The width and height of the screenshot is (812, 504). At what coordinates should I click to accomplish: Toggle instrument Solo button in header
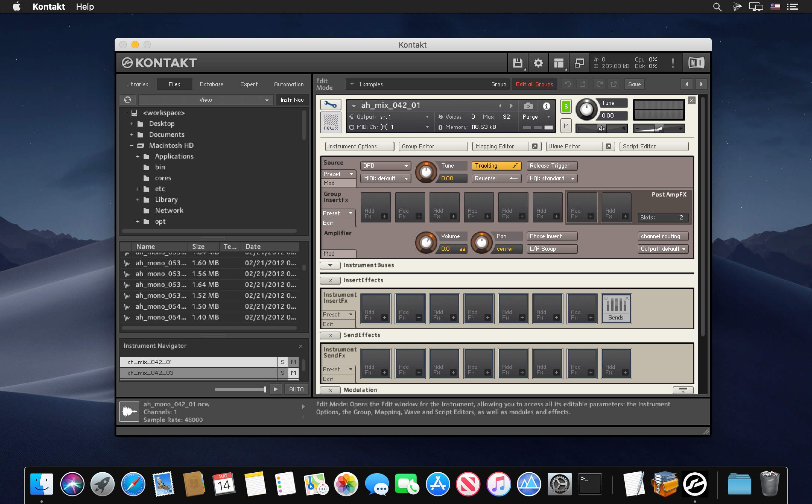click(x=566, y=106)
